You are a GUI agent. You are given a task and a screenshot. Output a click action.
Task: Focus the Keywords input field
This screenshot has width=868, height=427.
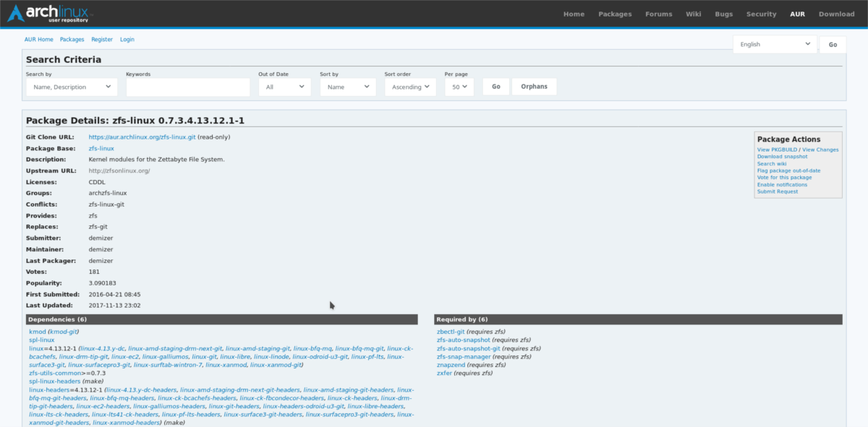[x=187, y=87]
